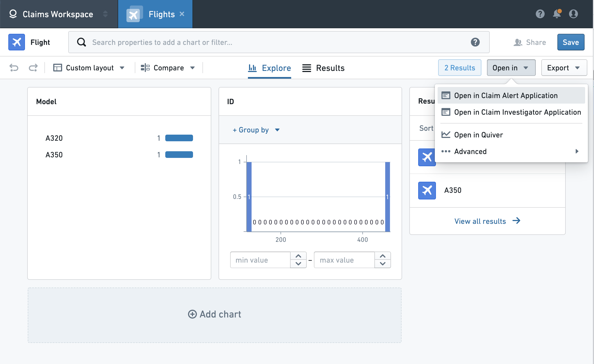The width and height of the screenshot is (594, 364).
Task: Click the redo arrow icon
Action: tap(33, 68)
